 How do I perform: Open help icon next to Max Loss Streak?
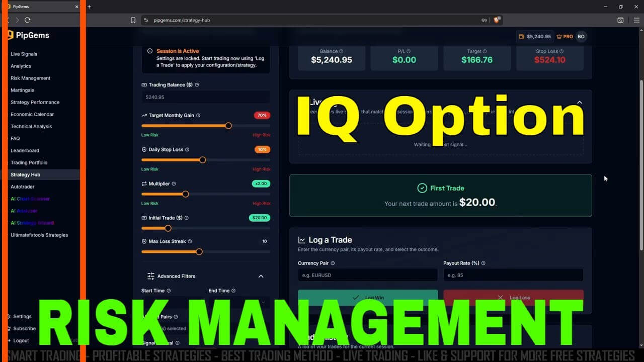pos(190,241)
